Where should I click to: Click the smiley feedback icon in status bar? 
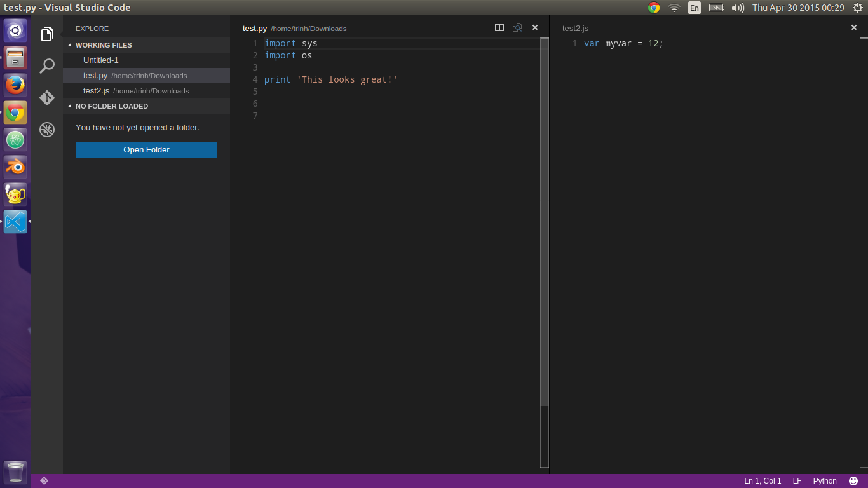(x=855, y=480)
